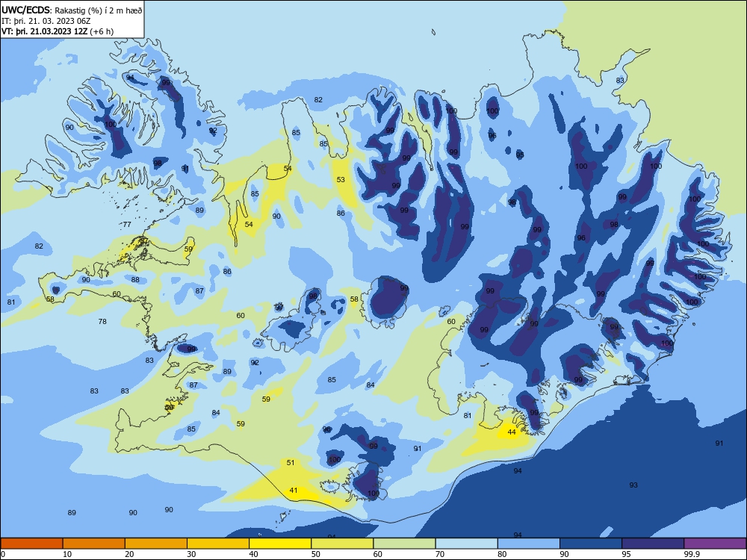
Task: Select the medium blue 80–90 legend swatch
Action: (x=529, y=544)
